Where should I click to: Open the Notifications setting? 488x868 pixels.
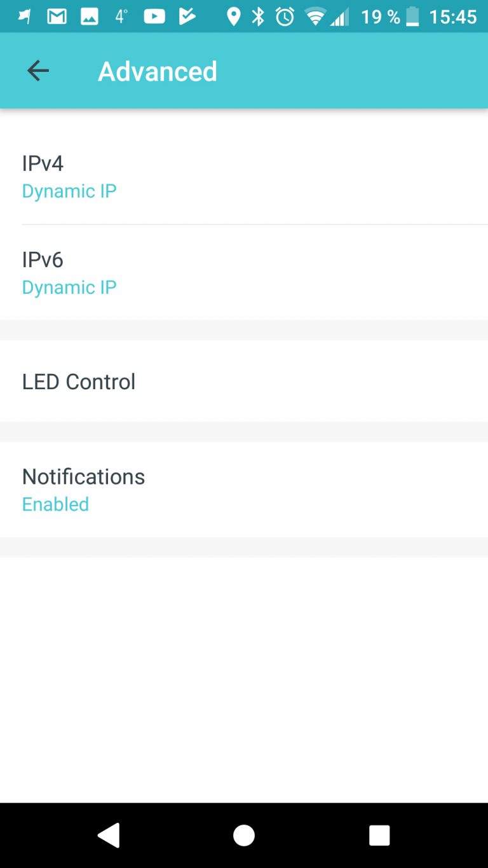click(x=244, y=490)
